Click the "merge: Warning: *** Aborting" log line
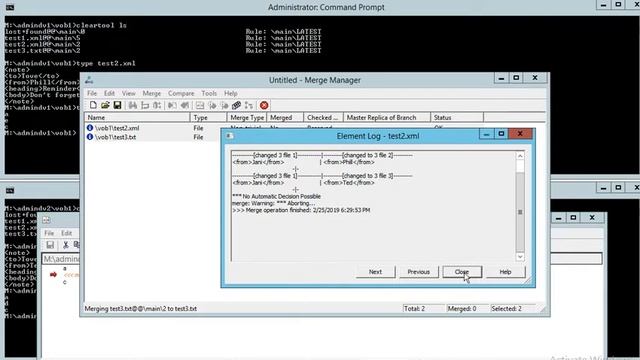Image resolution: width=640 pixels, height=360 pixels. tap(273, 203)
